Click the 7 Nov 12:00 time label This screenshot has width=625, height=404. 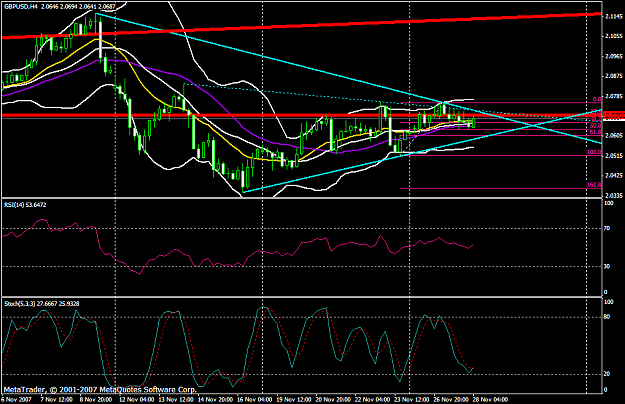point(57,400)
